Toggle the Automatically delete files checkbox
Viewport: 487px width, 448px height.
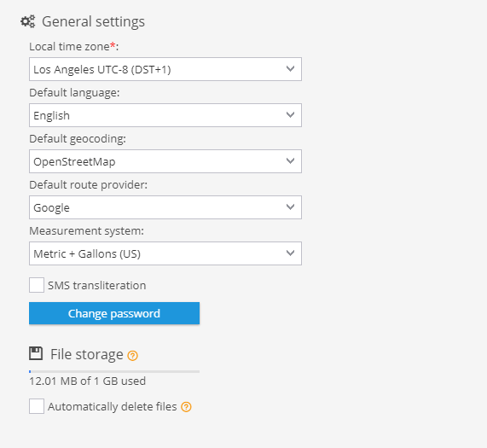coord(37,406)
